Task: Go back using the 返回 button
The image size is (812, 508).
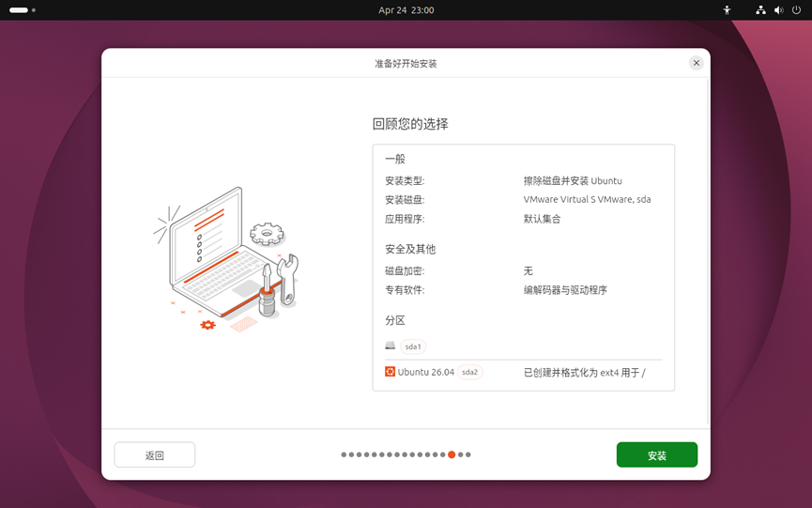Action: (154, 454)
